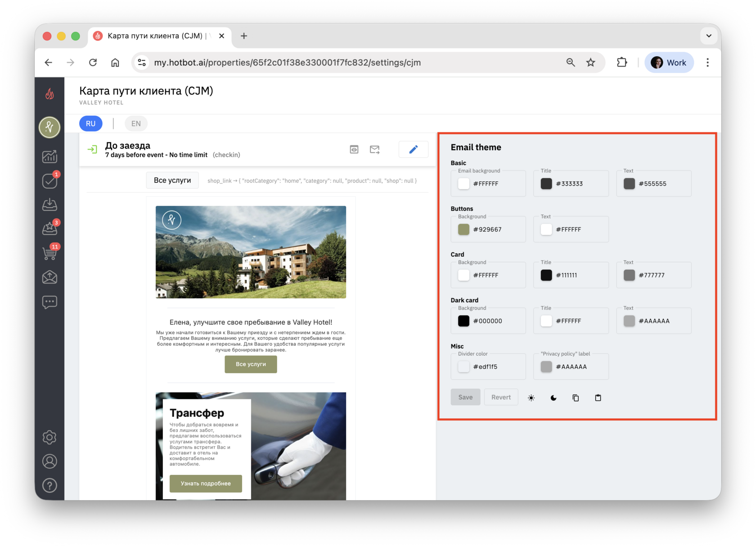Pick the Email background color swatch

(463, 183)
